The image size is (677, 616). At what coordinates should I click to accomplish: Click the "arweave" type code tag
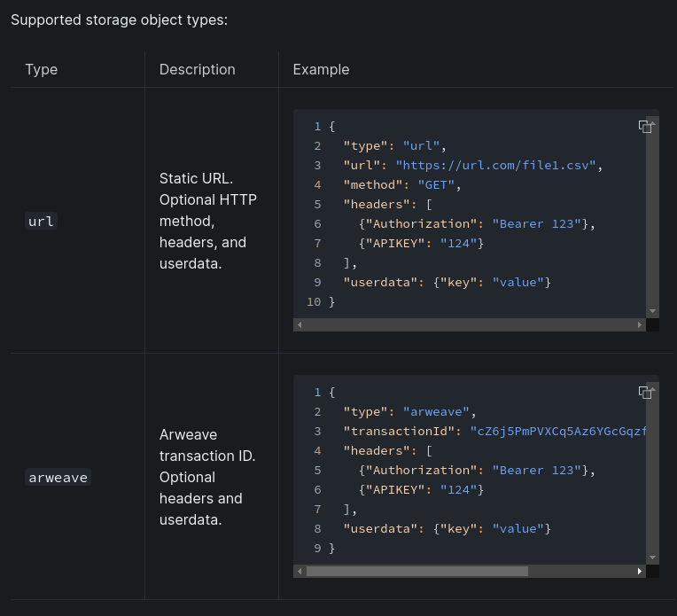(58, 478)
